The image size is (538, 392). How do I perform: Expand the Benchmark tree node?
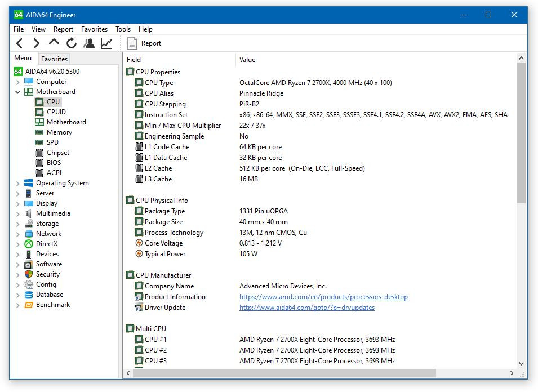click(17, 305)
